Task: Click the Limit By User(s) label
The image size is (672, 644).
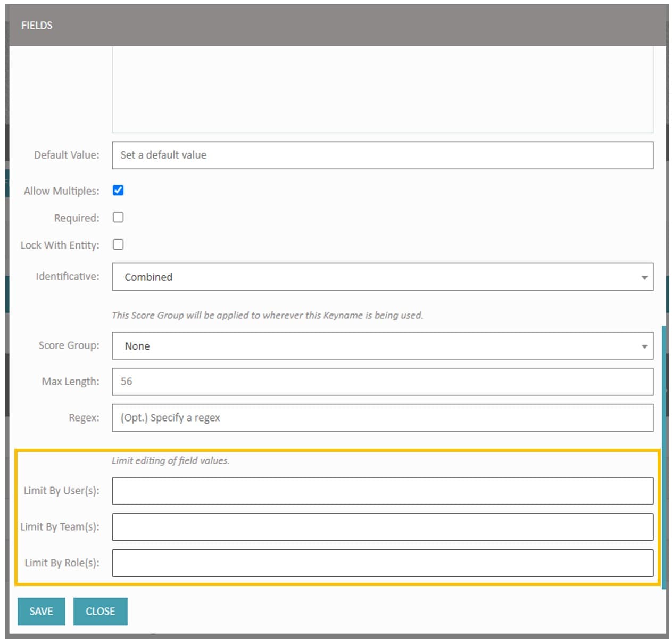Action: tap(61, 491)
